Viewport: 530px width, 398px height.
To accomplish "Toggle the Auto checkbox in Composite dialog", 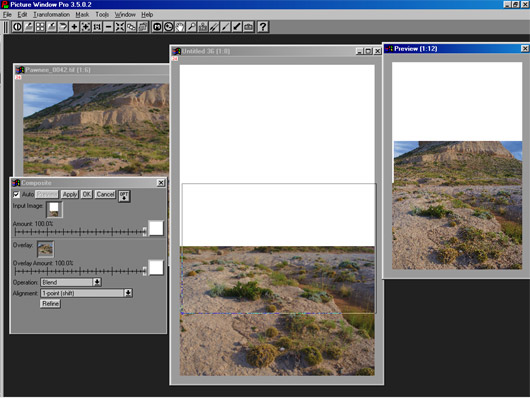I will point(16,194).
